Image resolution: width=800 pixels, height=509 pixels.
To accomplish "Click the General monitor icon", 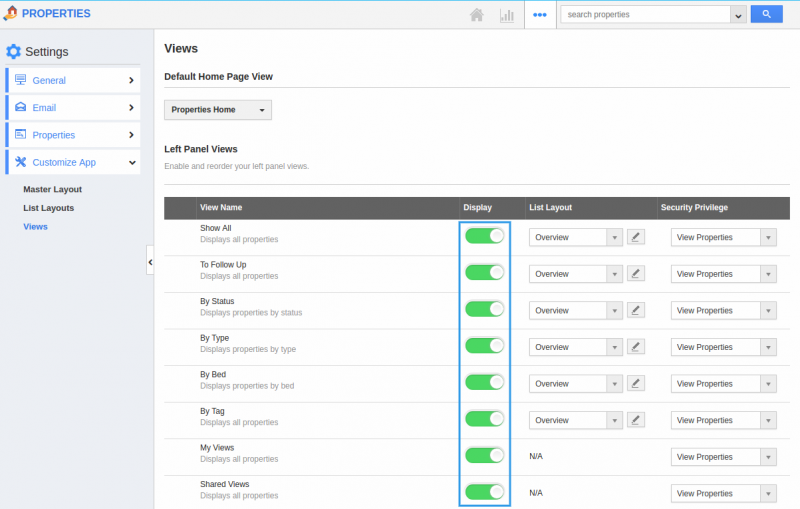I will pos(20,80).
